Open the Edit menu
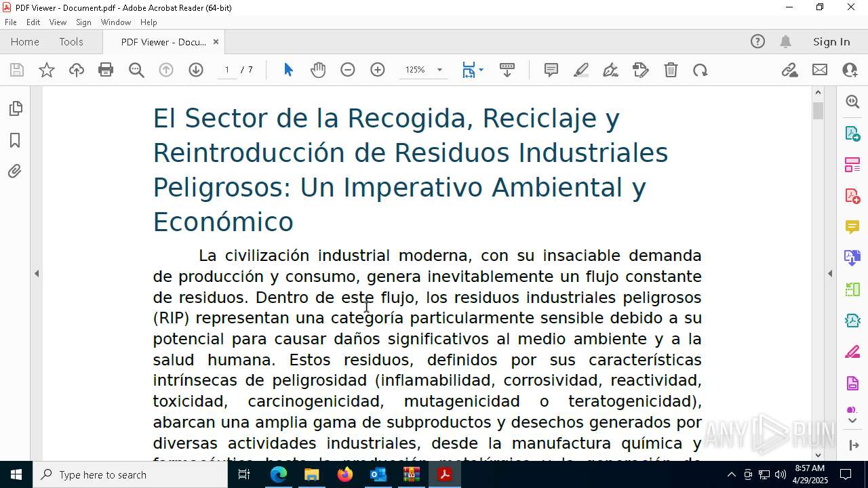Viewport: 868px width, 488px height. click(x=33, y=22)
